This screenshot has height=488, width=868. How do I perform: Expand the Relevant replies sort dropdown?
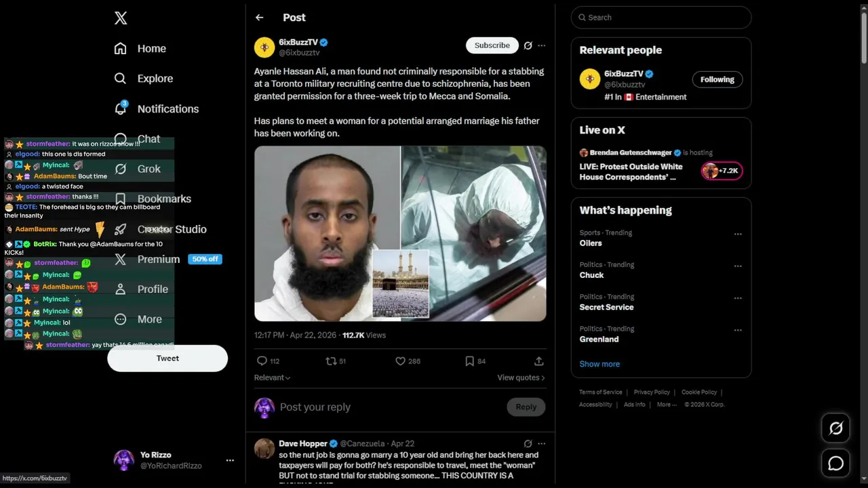(x=272, y=378)
